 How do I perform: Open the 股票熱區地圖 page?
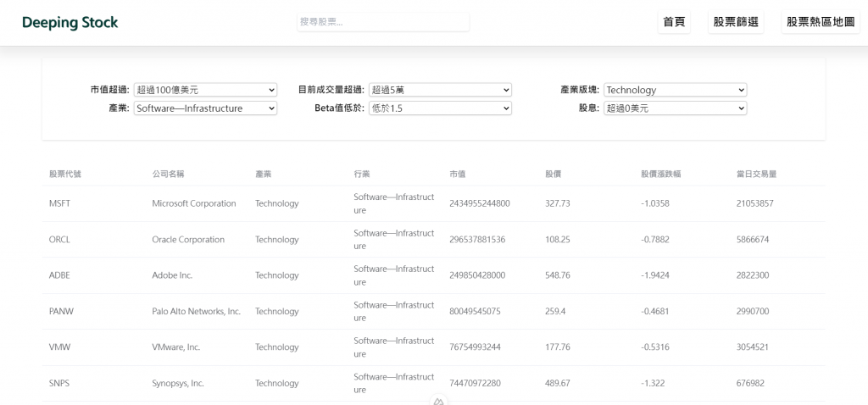821,22
